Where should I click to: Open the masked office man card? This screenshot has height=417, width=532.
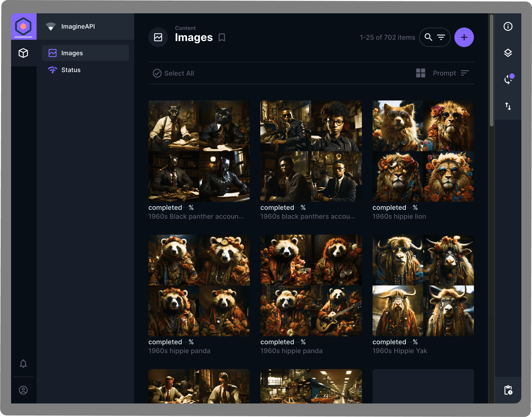pos(199,386)
